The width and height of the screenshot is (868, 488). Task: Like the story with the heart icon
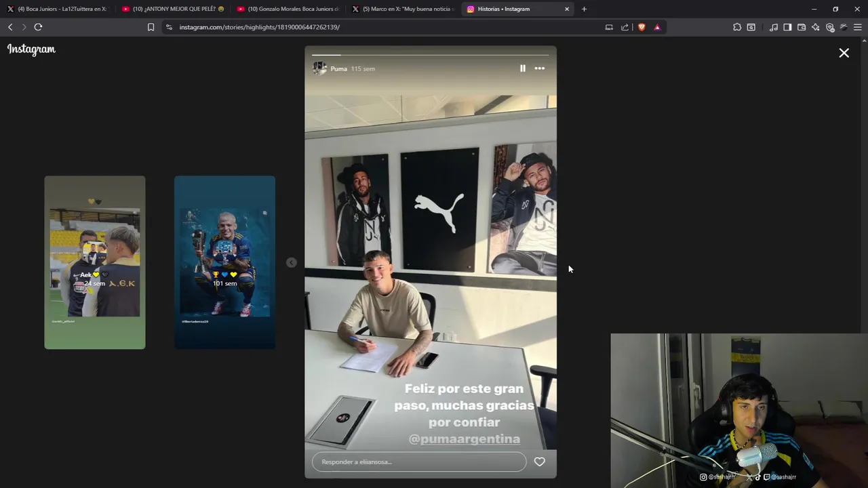tap(540, 462)
